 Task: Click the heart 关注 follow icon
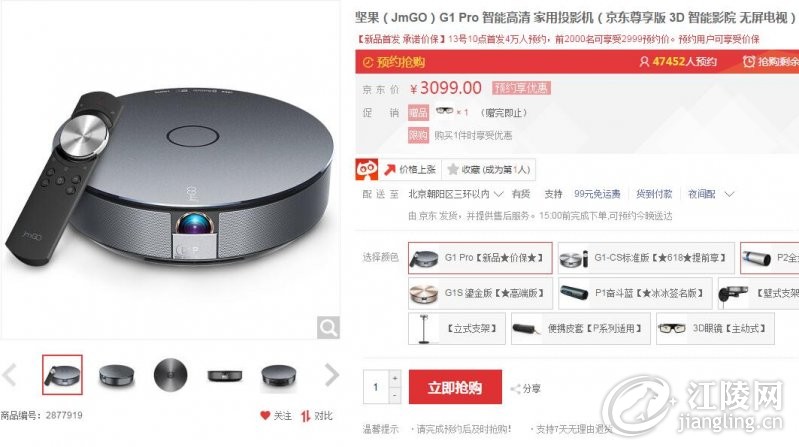265,415
